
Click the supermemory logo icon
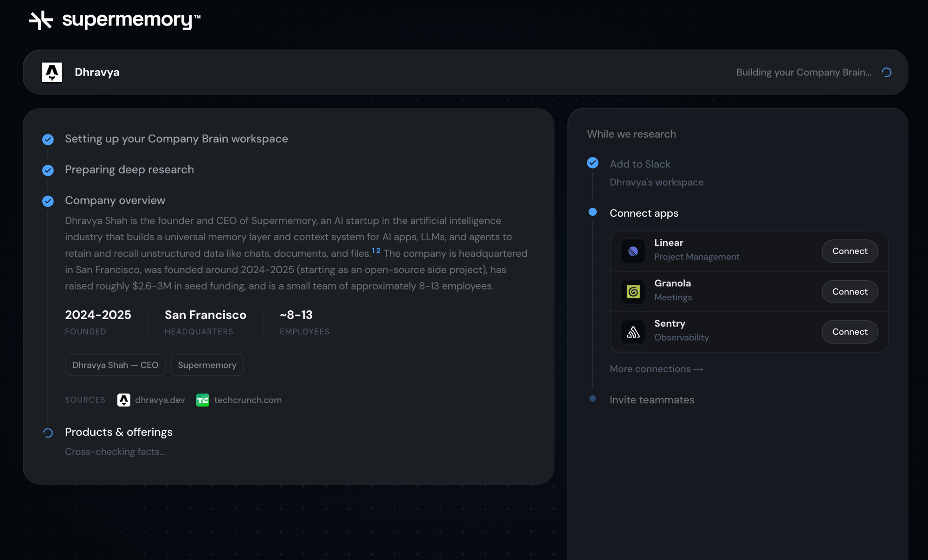[x=41, y=20]
